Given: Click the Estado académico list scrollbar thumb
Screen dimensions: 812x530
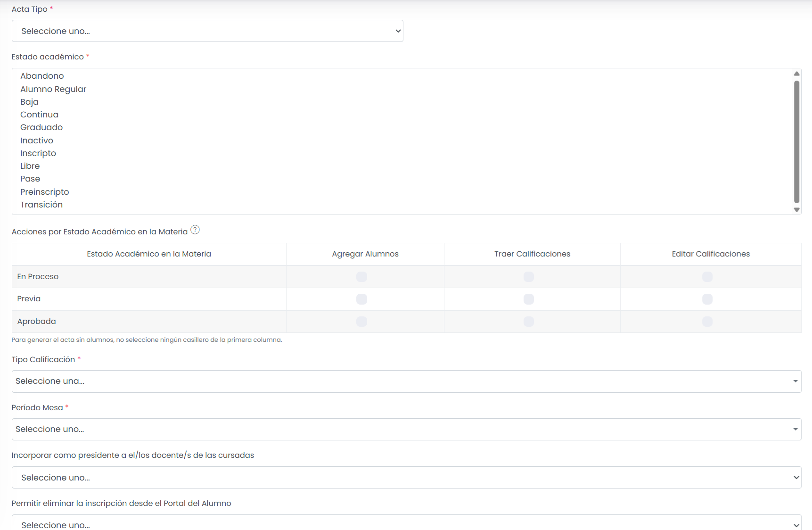Looking at the screenshot, I should point(796,141).
